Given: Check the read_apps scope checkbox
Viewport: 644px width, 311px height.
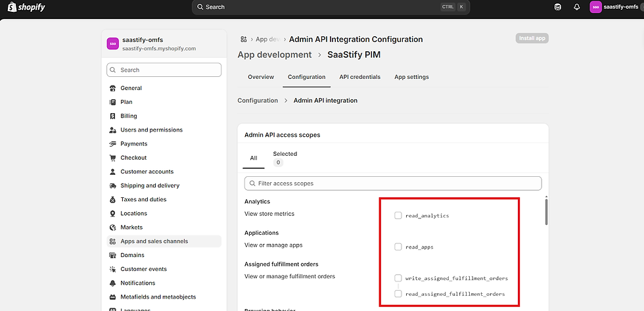Looking at the screenshot, I should [x=398, y=247].
